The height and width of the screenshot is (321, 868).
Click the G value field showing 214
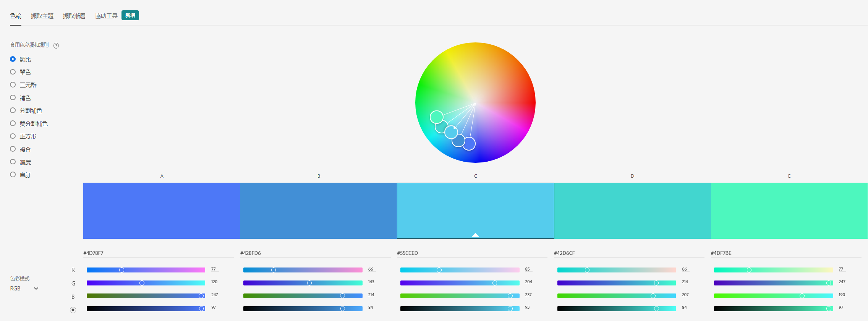point(685,282)
